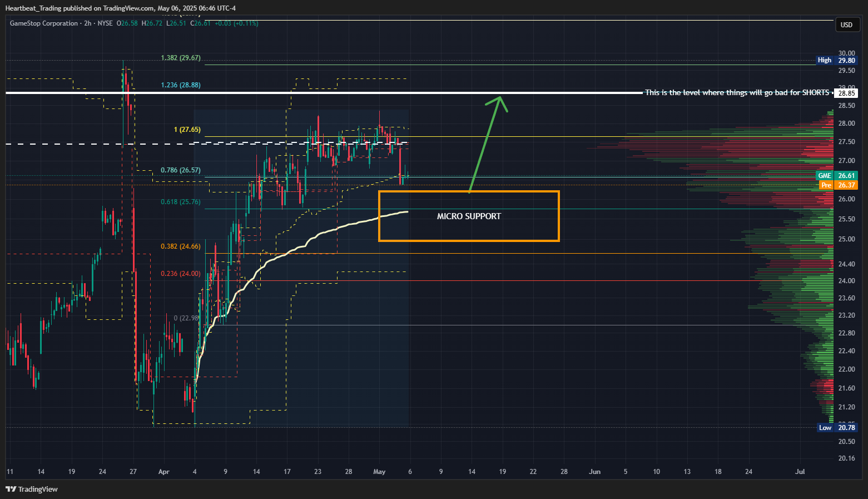This screenshot has width=868, height=499.
Task: Click the GME 26.61 last price label
Action: point(837,176)
